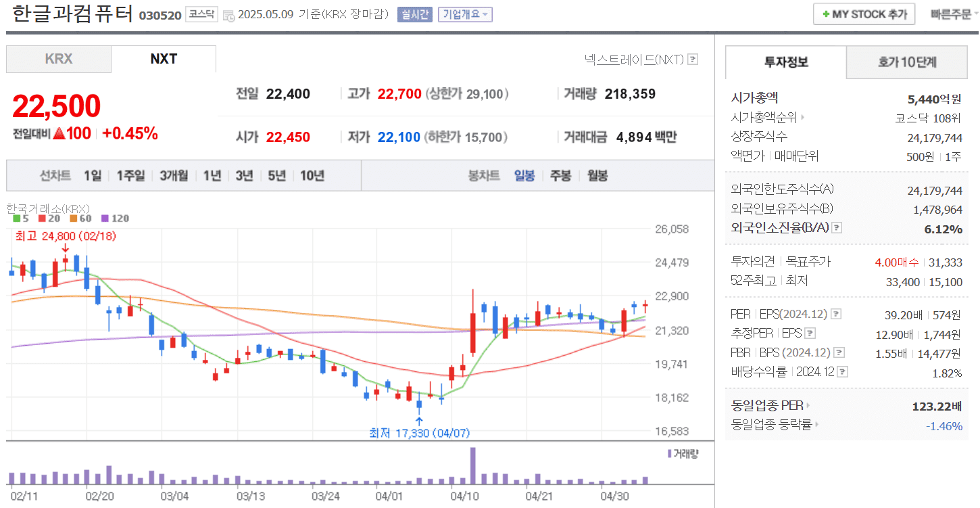Open the 호가 10단계 tab

(907, 62)
